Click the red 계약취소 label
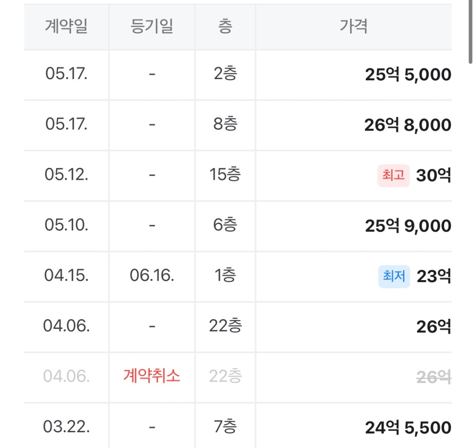Viewport: 476px width, 448px height. click(x=152, y=376)
